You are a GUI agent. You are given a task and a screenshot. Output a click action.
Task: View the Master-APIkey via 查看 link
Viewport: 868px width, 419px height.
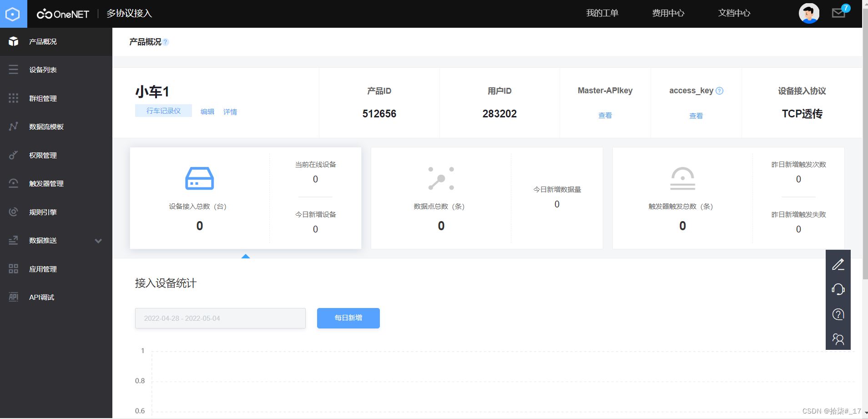pyautogui.click(x=605, y=116)
